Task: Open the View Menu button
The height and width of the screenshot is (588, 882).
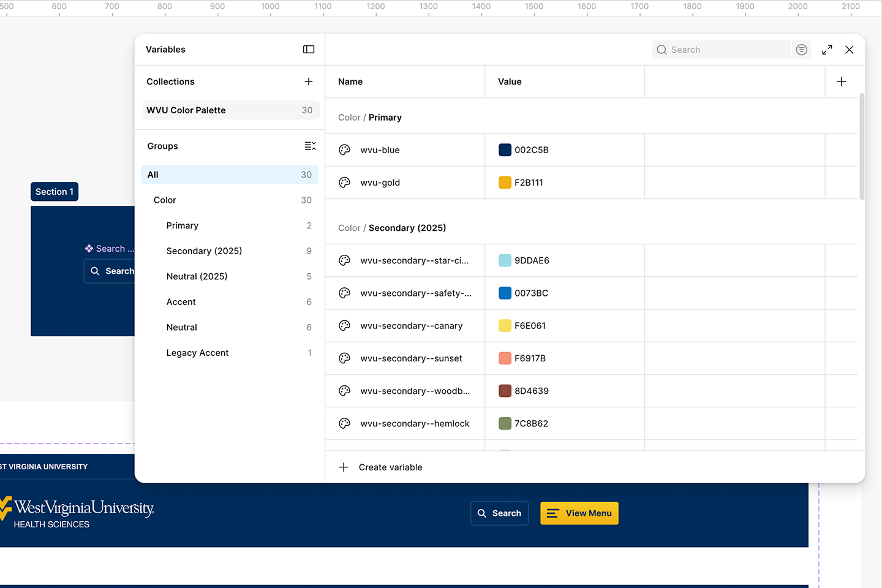Action: coord(579,513)
